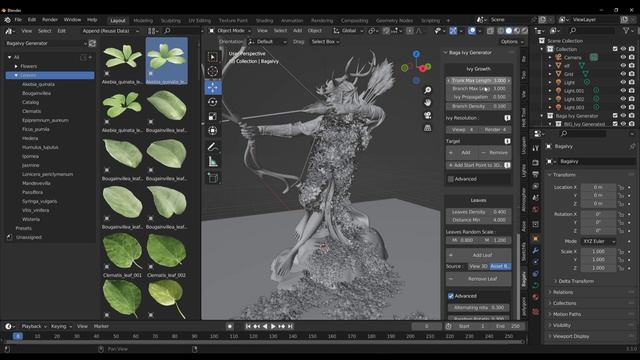Play the animation in reverse
Viewport: 640px width, 360px height.
(x=265, y=326)
